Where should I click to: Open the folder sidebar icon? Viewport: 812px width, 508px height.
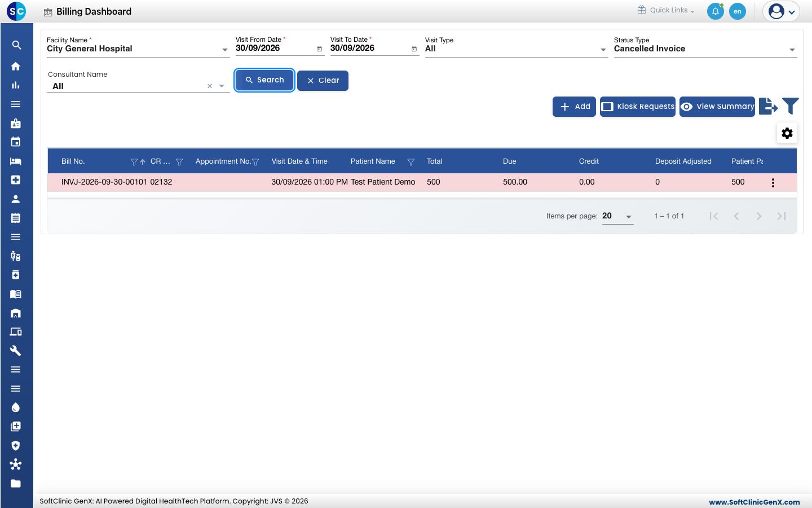point(16,483)
